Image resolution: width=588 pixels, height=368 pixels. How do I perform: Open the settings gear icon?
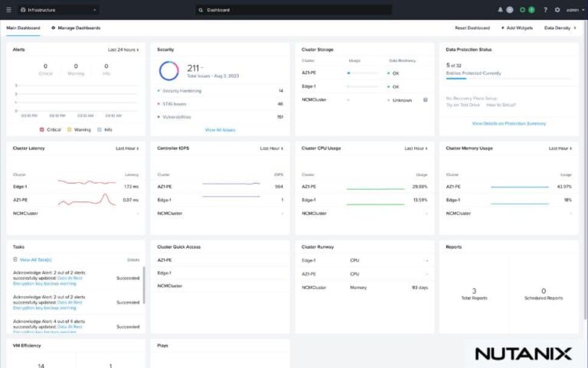pyautogui.click(x=557, y=10)
